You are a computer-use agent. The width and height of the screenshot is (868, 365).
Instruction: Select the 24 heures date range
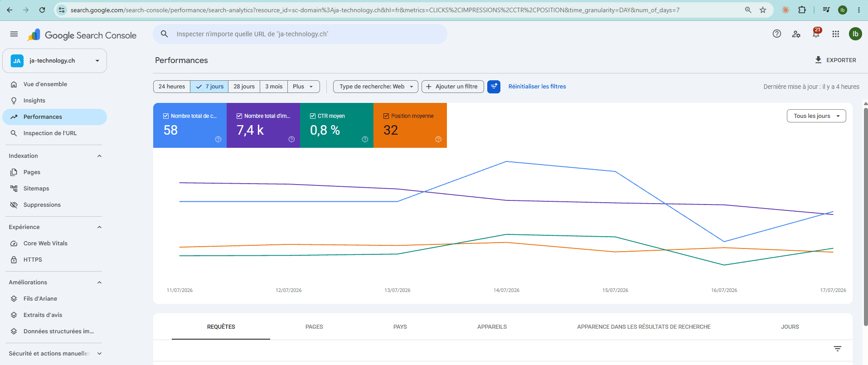click(172, 87)
